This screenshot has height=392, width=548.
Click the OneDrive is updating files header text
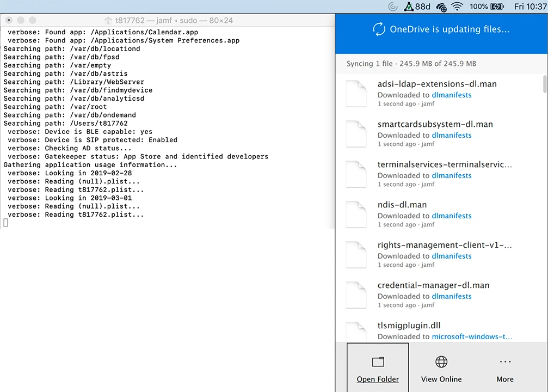click(450, 29)
